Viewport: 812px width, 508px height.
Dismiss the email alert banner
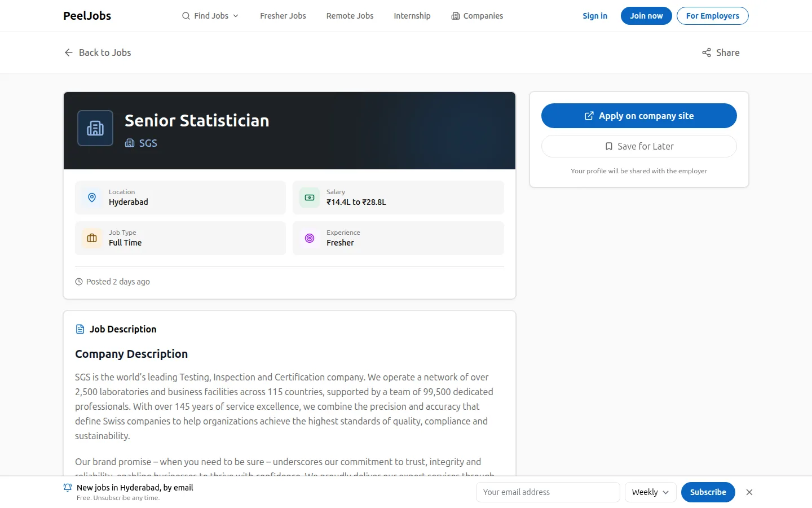749,492
